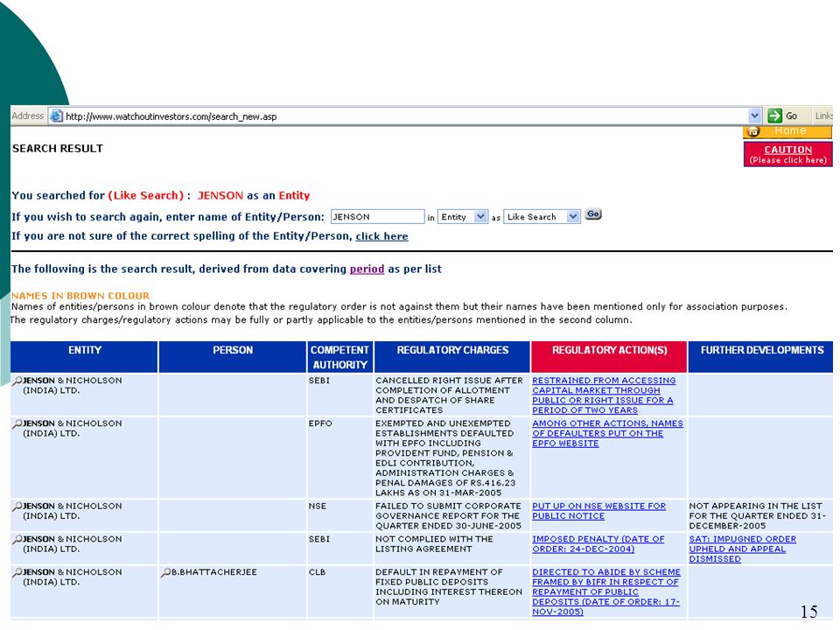This screenshot has width=840, height=630.
Task: Click magnifier icon beside JENSON in EPFO row
Action: coord(17,423)
